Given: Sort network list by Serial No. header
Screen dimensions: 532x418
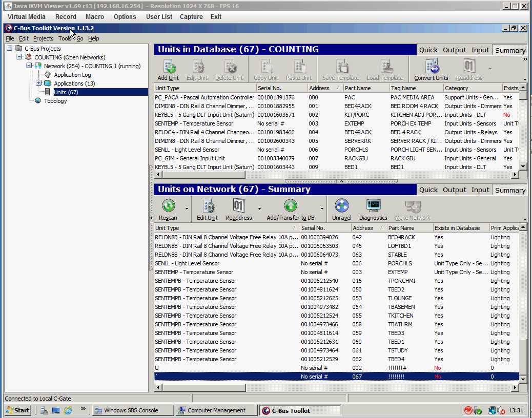Looking at the screenshot, I should coord(325,228).
